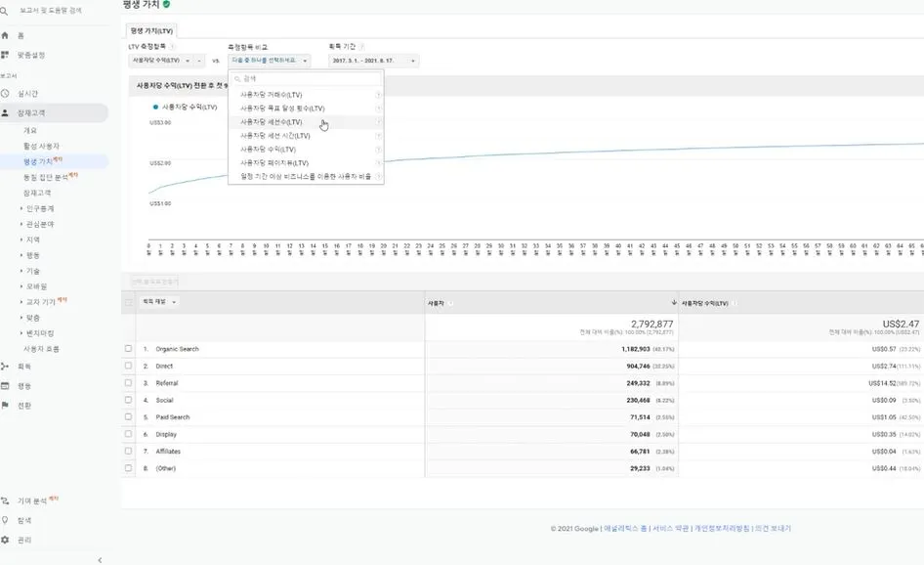Click help icon for 사용자당 목표 달성 횟수(LTV)
Screen dimensions: 924x565
(378, 108)
